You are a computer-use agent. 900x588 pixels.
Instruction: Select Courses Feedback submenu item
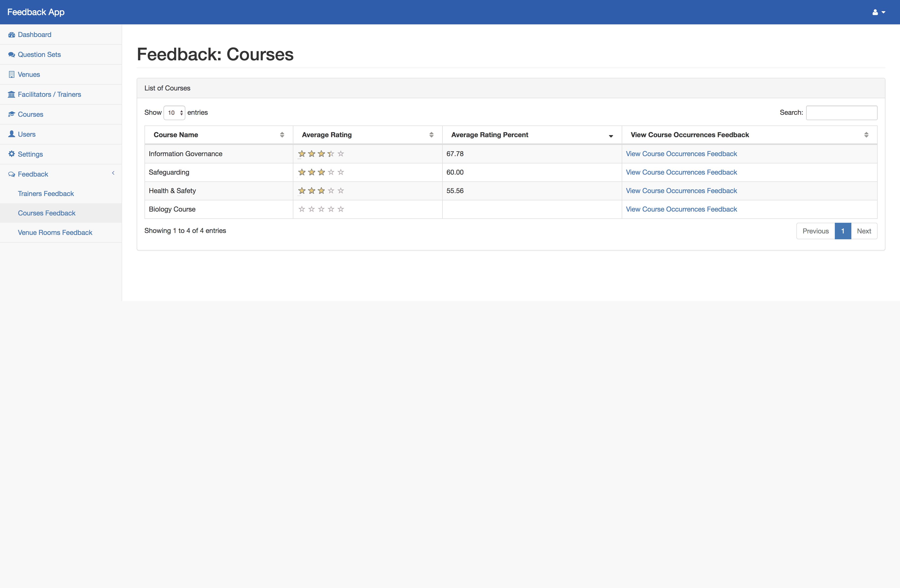(61, 213)
